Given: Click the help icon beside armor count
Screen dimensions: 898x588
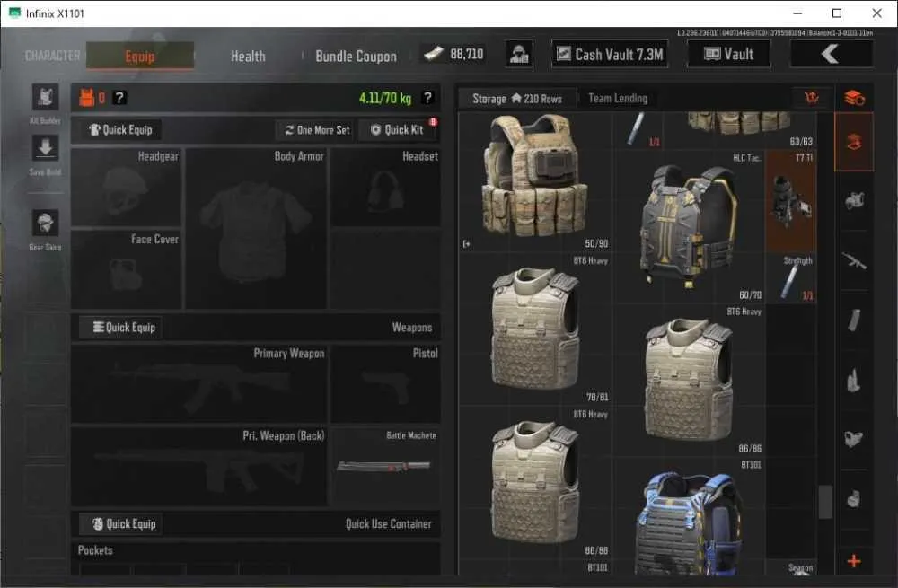Looking at the screenshot, I should click(119, 98).
